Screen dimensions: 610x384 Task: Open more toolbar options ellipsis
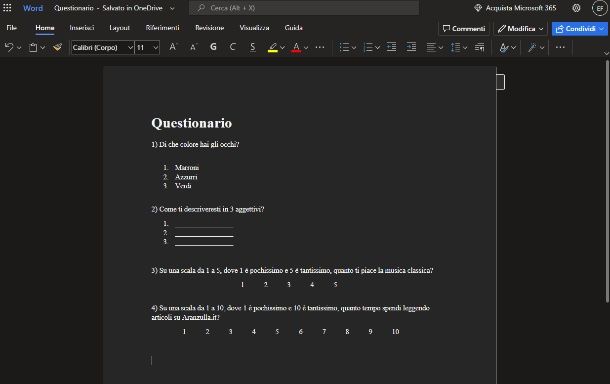click(560, 47)
